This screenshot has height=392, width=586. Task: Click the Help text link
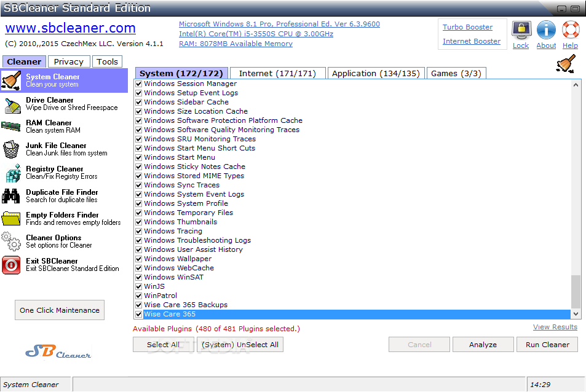tap(570, 45)
